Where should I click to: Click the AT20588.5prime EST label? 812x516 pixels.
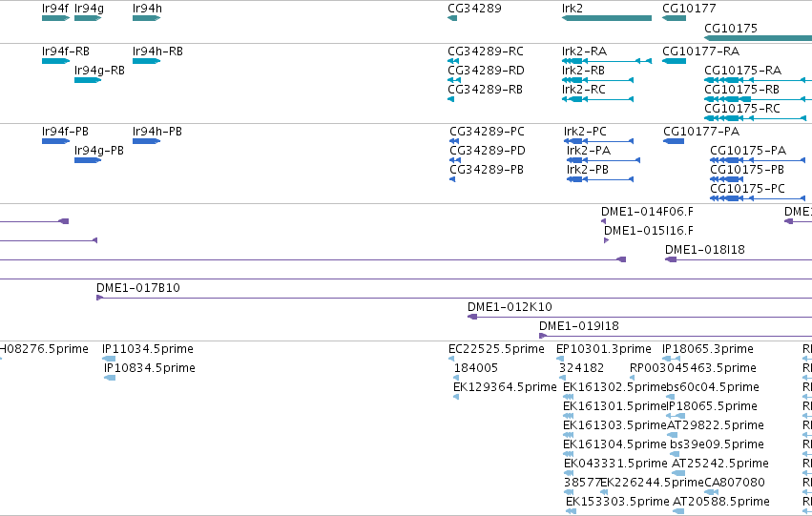(x=720, y=503)
